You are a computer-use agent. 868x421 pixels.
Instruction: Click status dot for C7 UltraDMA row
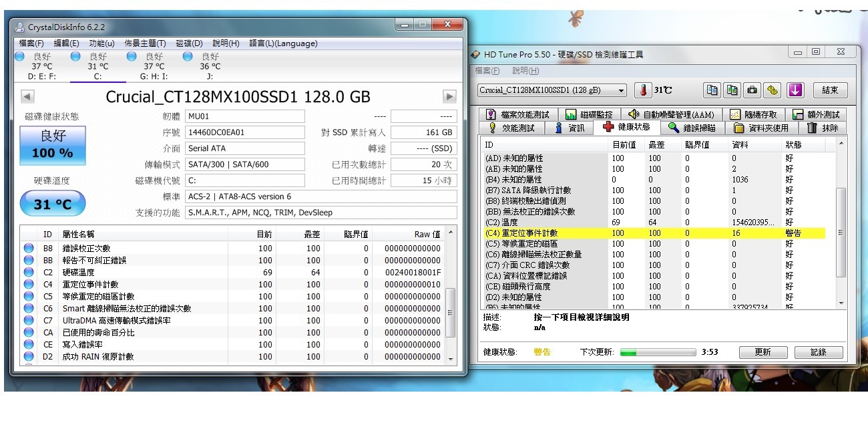pos(29,321)
